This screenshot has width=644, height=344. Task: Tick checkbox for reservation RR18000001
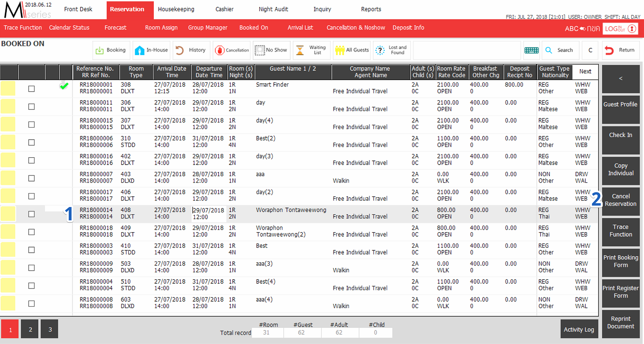(31, 89)
